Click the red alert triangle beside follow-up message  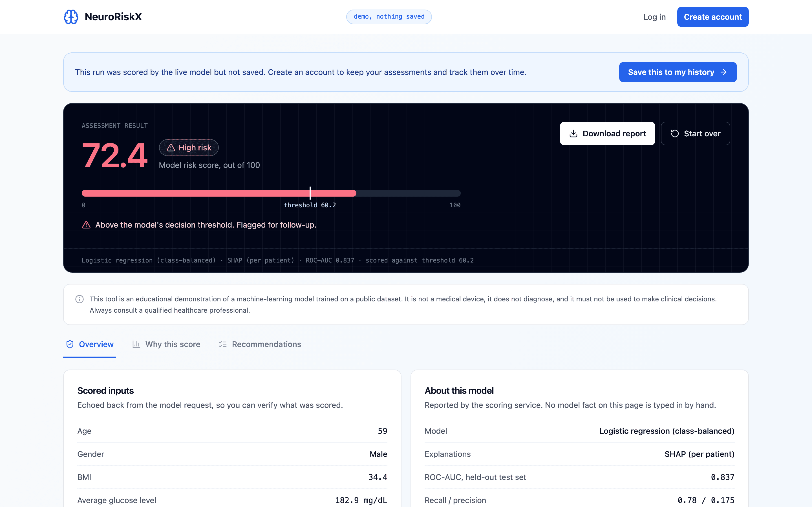(x=86, y=225)
